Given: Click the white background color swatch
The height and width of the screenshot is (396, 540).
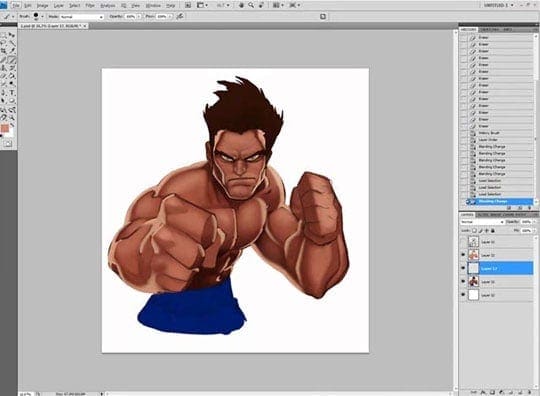Looking at the screenshot, I should coord(11,133).
